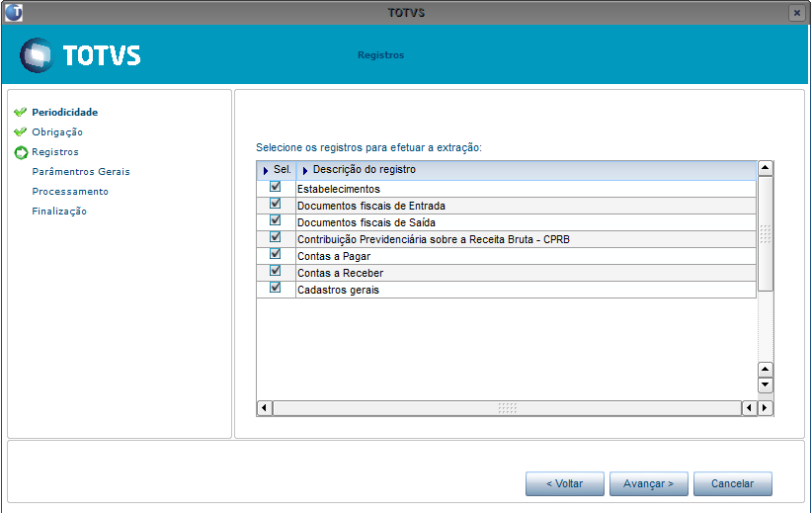Click the vertical scrollbar up arrow at top
This screenshot has height=513, width=812.
pyautogui.click(x=765, y=168)
